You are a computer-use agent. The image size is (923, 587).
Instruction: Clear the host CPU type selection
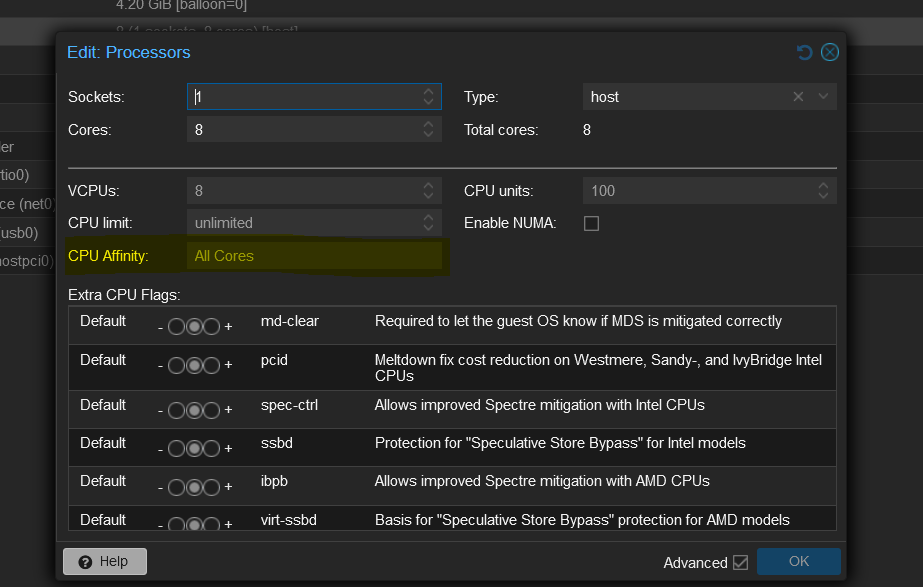[x=798, y=97]
